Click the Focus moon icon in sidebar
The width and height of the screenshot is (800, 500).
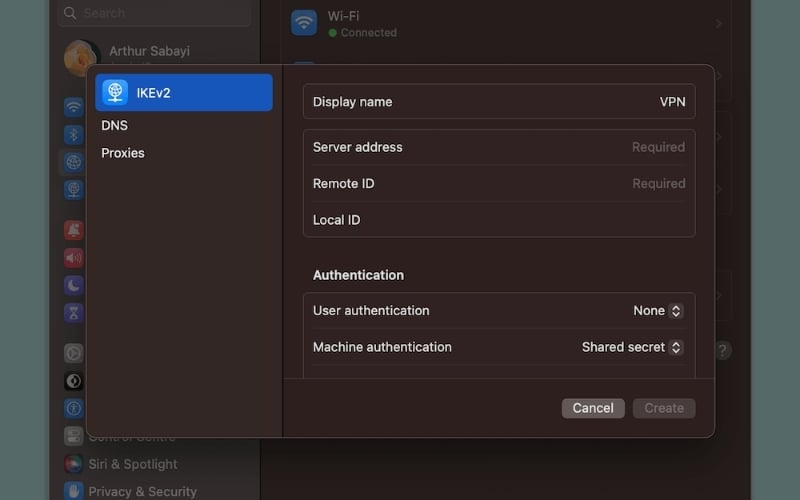(73, 286)
